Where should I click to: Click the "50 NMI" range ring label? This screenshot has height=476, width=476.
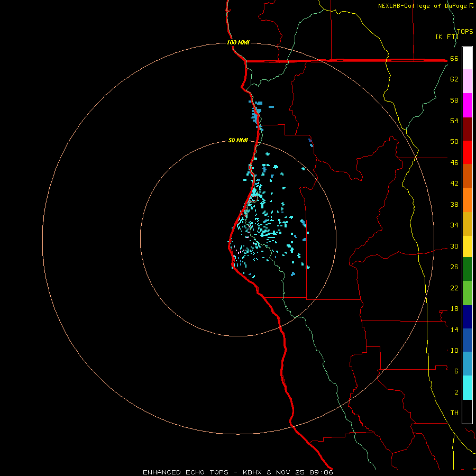[x=238, y=140]
